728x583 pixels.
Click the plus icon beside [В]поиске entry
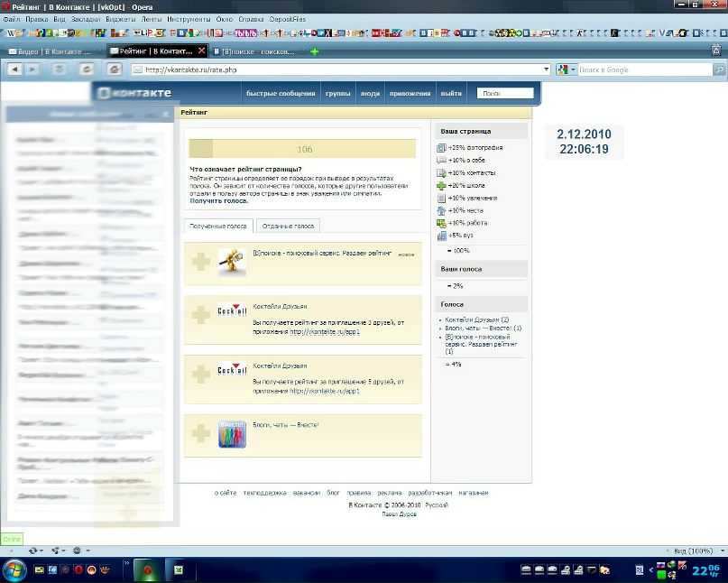click(201, 262)
